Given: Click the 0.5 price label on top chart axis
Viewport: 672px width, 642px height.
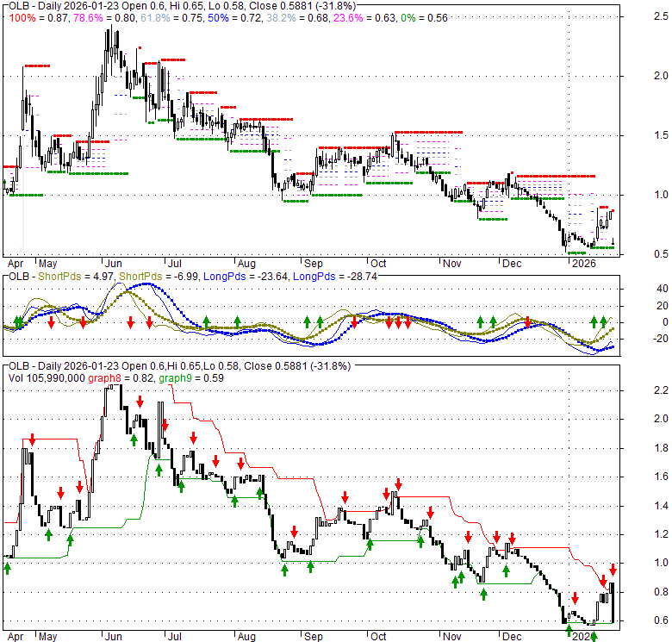Looking at the screenshot, I should (661, 254).
